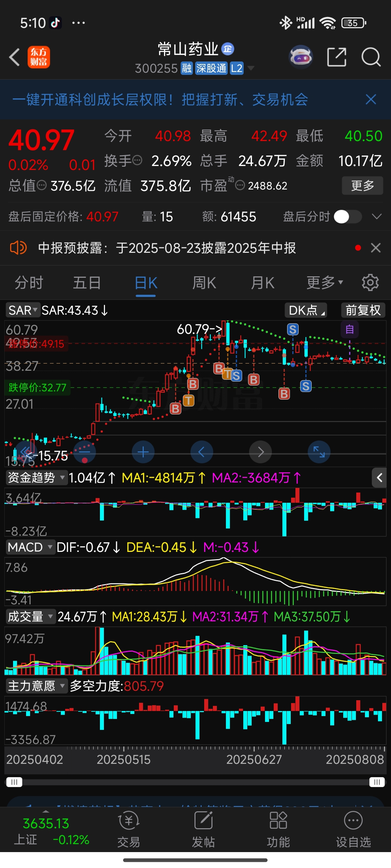
Task: Tap the 自 marker on the chart
Action: 349,329
